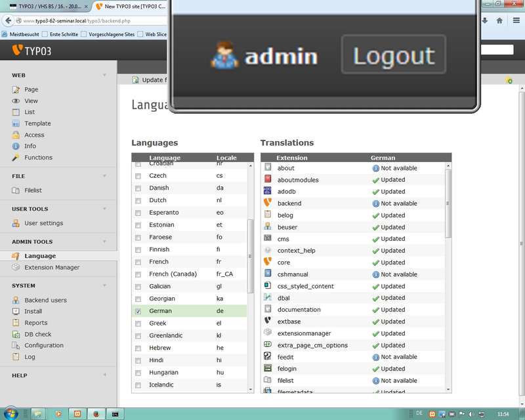Click the browser back arrow

tap(9, 21)
